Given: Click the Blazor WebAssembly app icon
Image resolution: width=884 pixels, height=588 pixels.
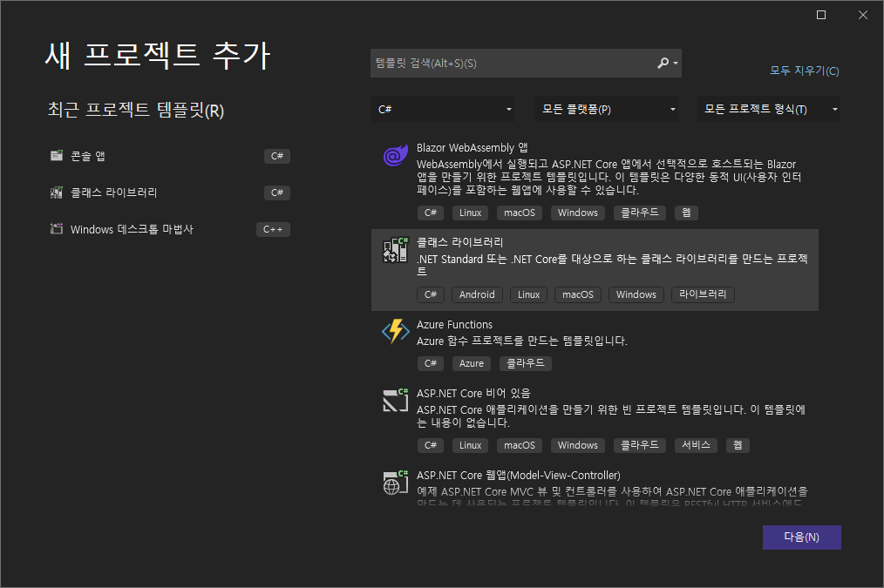Looking at the screenshot, I should pyautogui.click(x=395, y=155).
